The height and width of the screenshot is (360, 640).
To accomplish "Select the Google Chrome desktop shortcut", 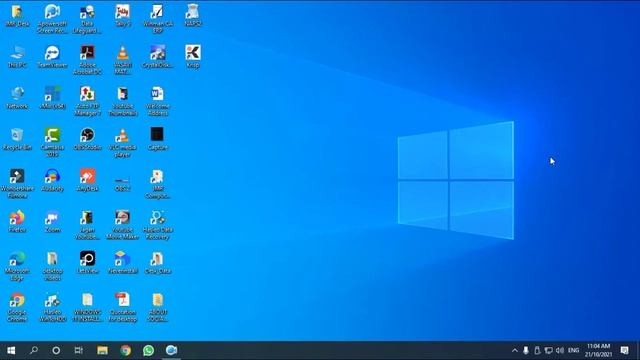I will point(17,307).
